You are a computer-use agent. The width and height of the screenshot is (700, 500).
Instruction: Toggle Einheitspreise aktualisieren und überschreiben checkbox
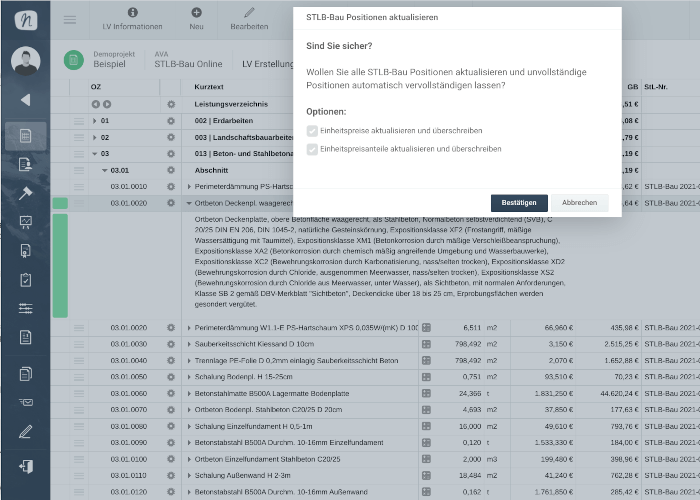click(312, 131)
